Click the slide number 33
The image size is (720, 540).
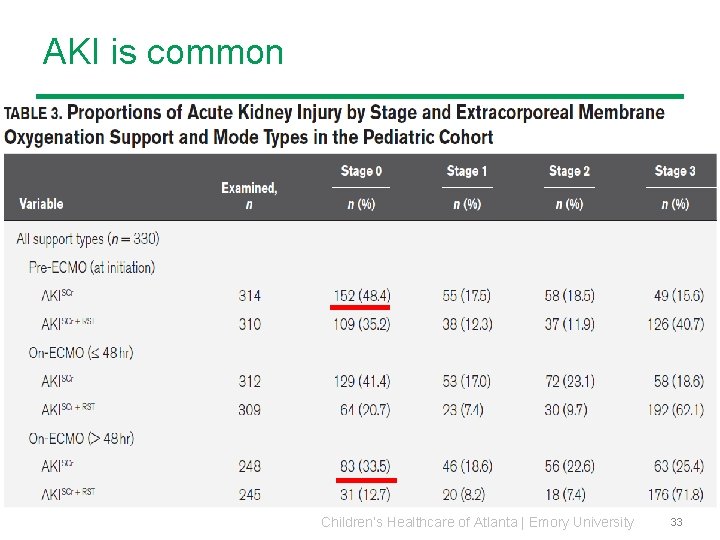(x=676, y=522)
